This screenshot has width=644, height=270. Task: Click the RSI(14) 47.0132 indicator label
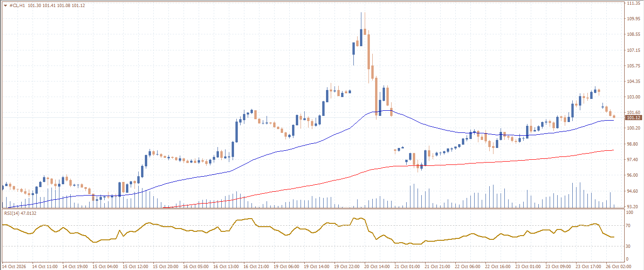pos(20,213)
